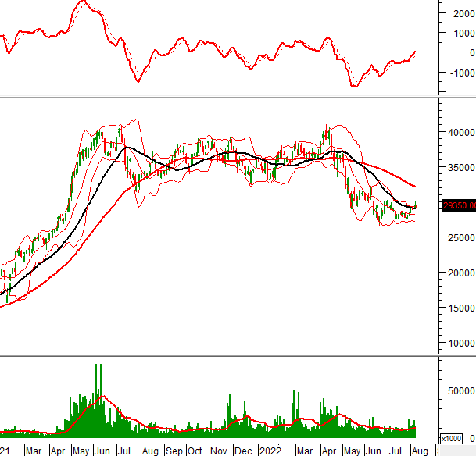
Task: Select the 2022 year marker on time axis
Action: pos(270,451)
